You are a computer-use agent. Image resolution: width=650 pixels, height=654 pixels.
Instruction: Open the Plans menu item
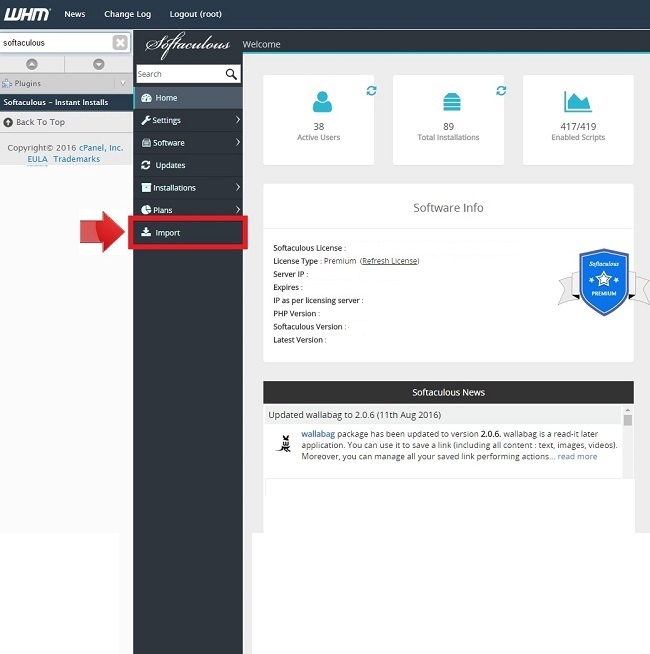click(188, 210)
